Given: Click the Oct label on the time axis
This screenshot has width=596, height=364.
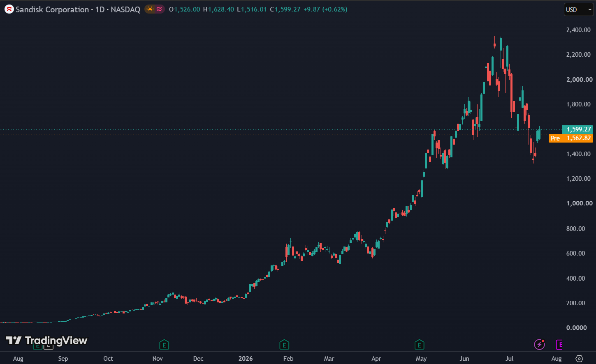Looking at the screenshot, I should point(108,359).
